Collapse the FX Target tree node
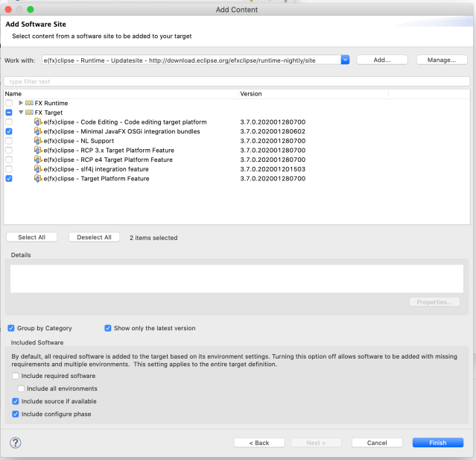This screenshot has width=476, height=460. tap(22, 112)
